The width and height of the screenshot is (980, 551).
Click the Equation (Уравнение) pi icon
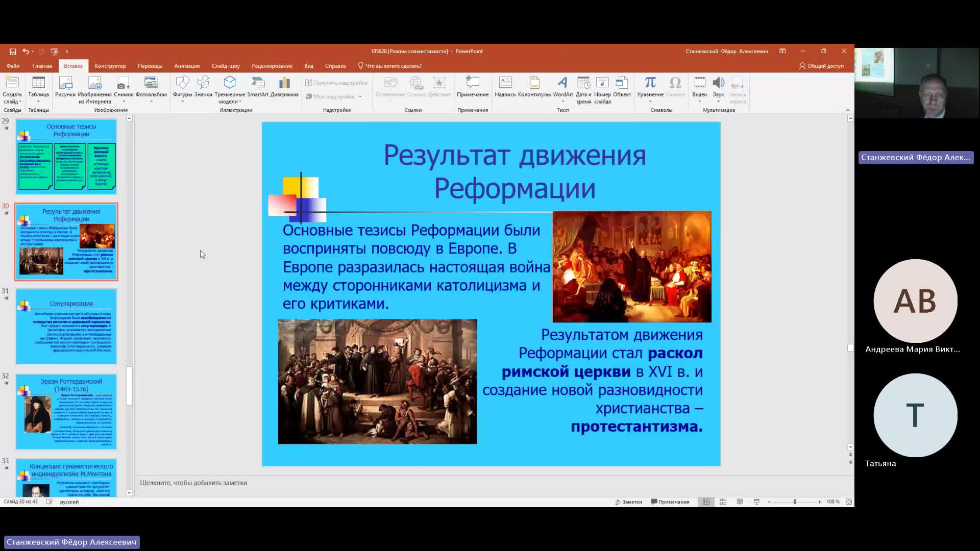click(650, 83)
